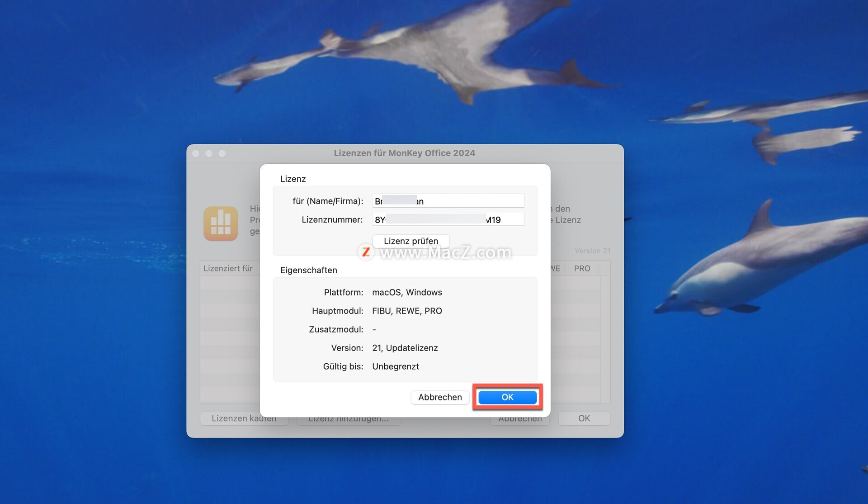Image resolution: width=868 pixels, height=504 pixels.
Task: Click the MonKey Office app icon
Action: (x=221, y=223)
